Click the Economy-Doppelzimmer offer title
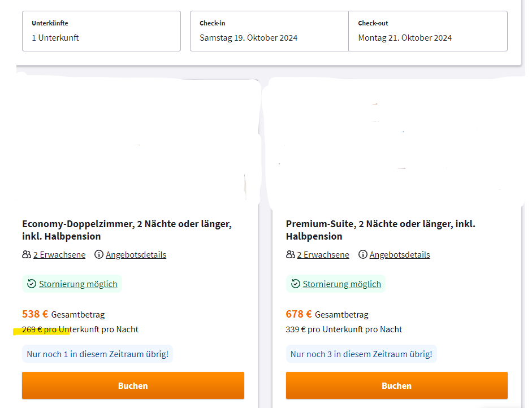The width and height of the screenshot is (532, 408). [x=127, y=230]
